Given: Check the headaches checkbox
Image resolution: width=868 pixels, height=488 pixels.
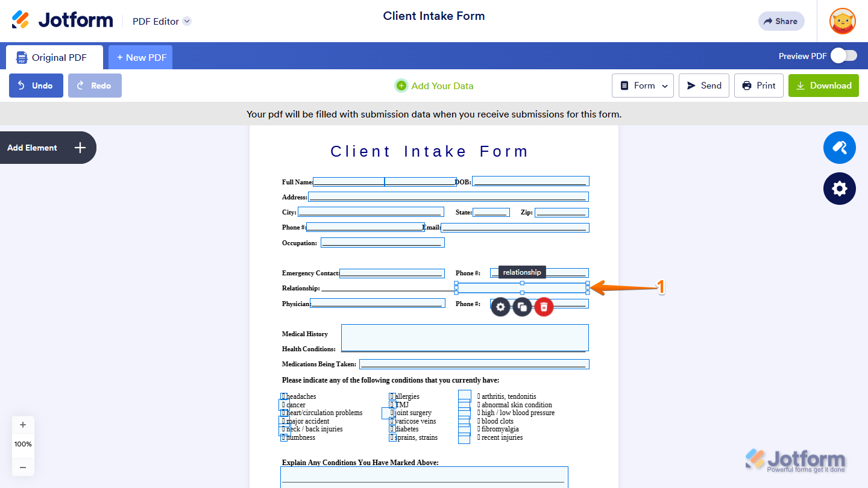Looking at the screenshot, I should (284, 396).
